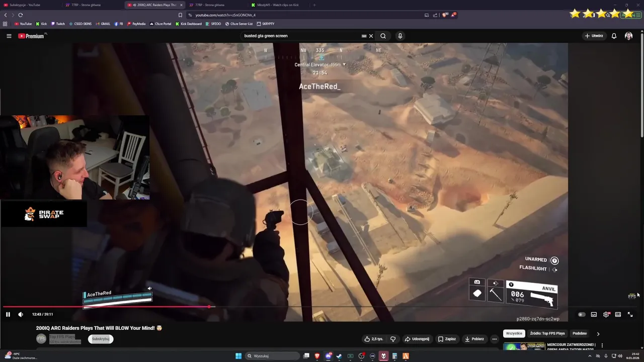
Task: Open the PayMedia bookmark
Action: (136, 24)
